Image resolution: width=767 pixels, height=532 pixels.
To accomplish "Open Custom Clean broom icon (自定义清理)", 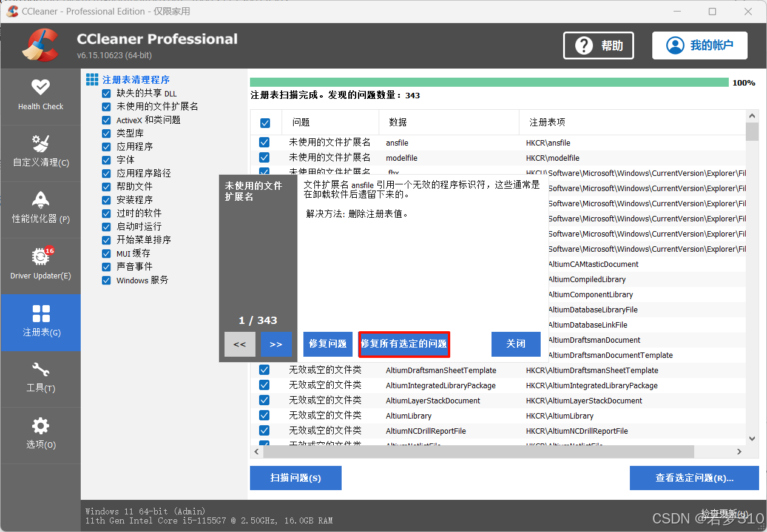I will coord(41,143).
